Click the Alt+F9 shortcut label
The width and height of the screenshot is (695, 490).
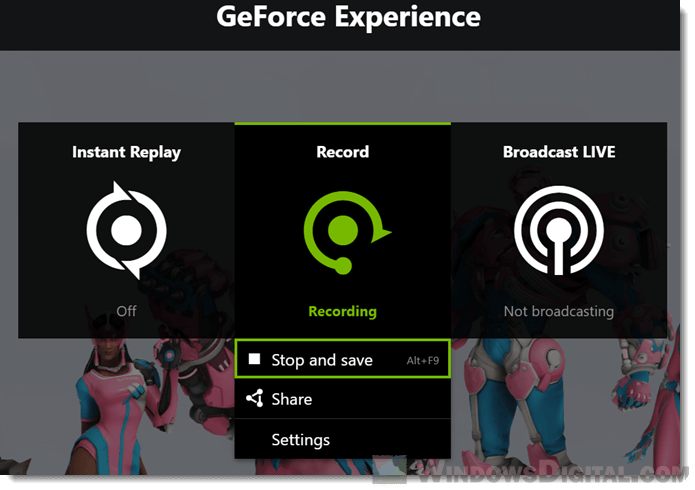coord(420,360)
